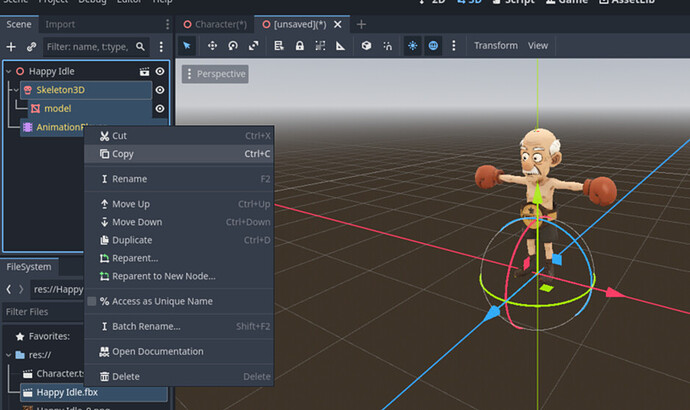
Task: Hide the Skeleton3D node with eye icon
Action: pyautogui.click(x=159, y=90)
